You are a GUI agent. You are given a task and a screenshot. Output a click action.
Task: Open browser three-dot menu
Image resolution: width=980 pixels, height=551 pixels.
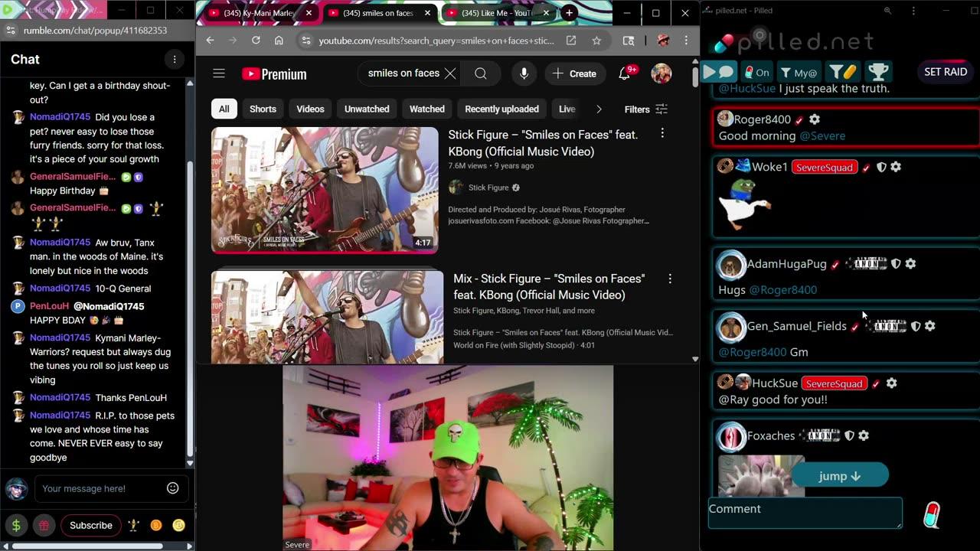[x=686, y=41]
